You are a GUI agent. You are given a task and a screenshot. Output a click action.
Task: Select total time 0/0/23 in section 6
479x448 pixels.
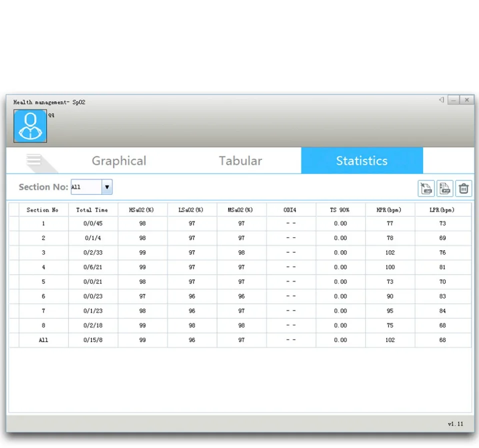point(93,296)
